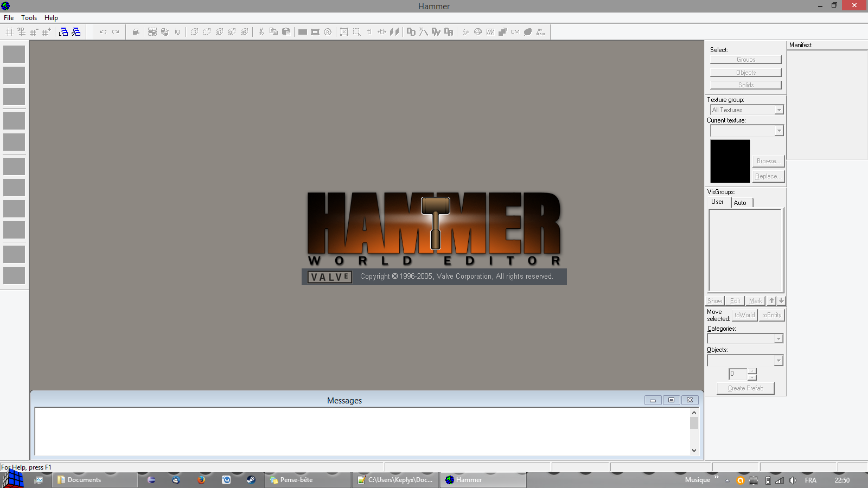The width and height of the screenshot is (868, 488).
Task: Load saved window state (L icon)
Action: 63,32
